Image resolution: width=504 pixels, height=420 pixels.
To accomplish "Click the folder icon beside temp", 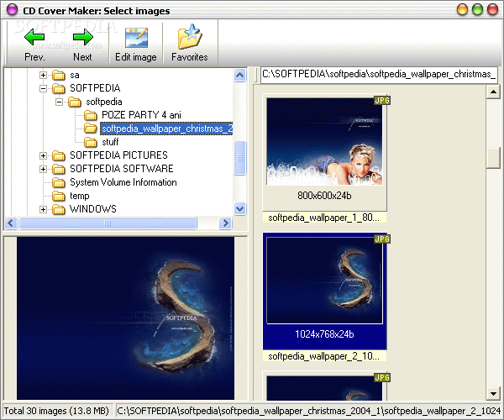I will (x=59, y=196).
